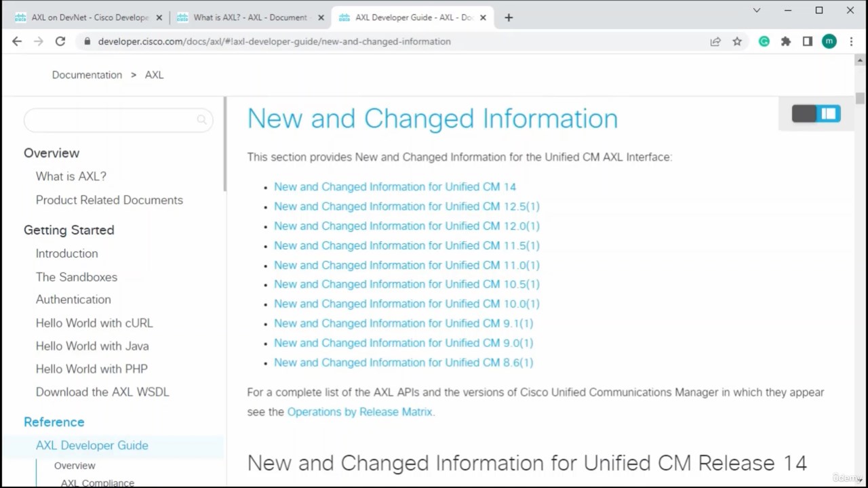The width and height of the screenshot is (868, 488).
Task: Open the Extensions puzzle icon
Action: (786, 41)
